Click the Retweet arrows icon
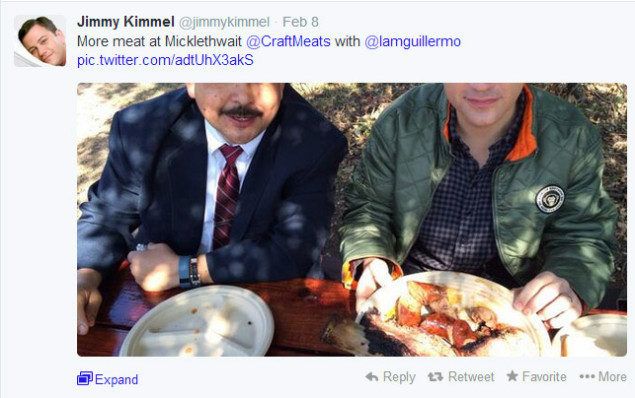 [x=435, y=377]
